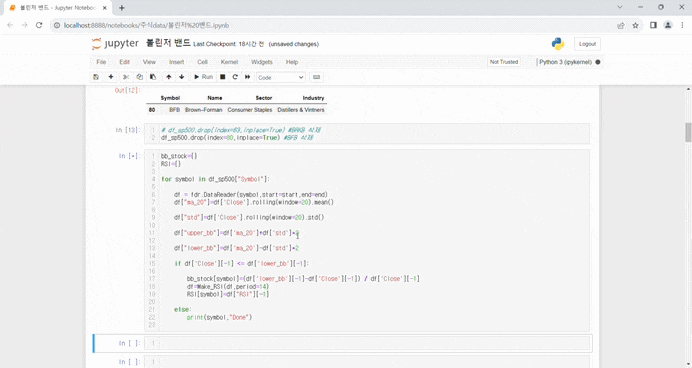Open the Widgets menu

(262, 62)
